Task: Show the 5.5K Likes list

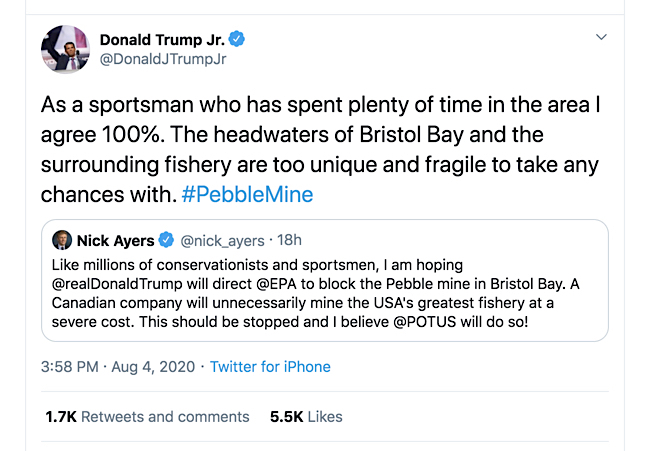Action: (306, 416)
